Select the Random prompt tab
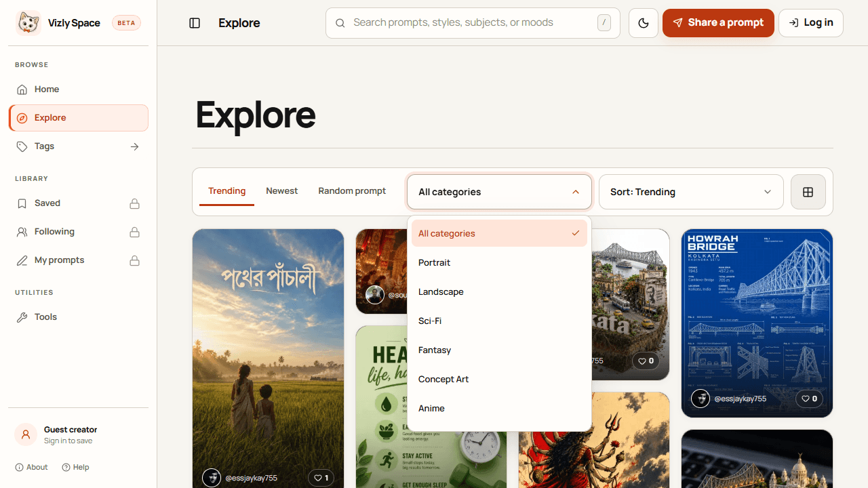 pyautogui.click(x=352, y=191)
